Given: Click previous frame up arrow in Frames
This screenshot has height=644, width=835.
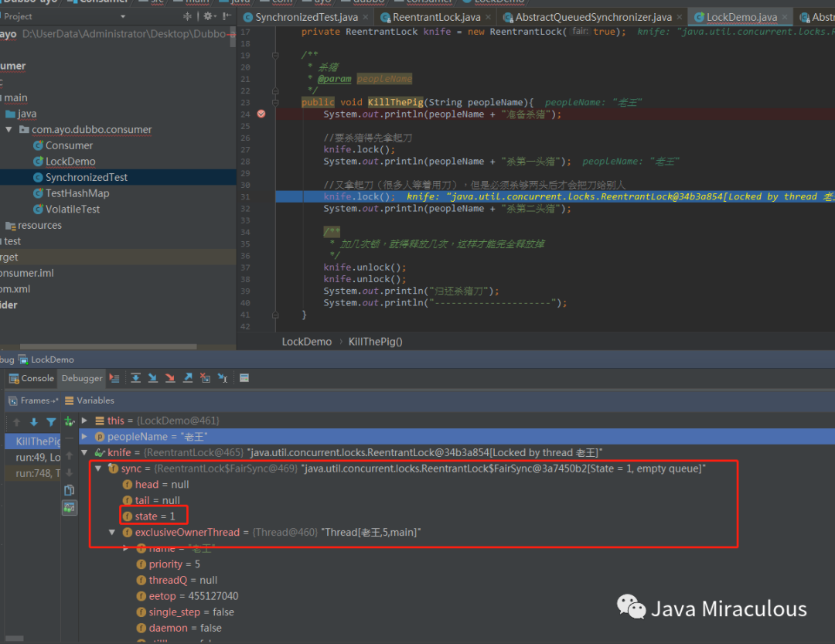Looking at the screenshot, I should (16, 422).
